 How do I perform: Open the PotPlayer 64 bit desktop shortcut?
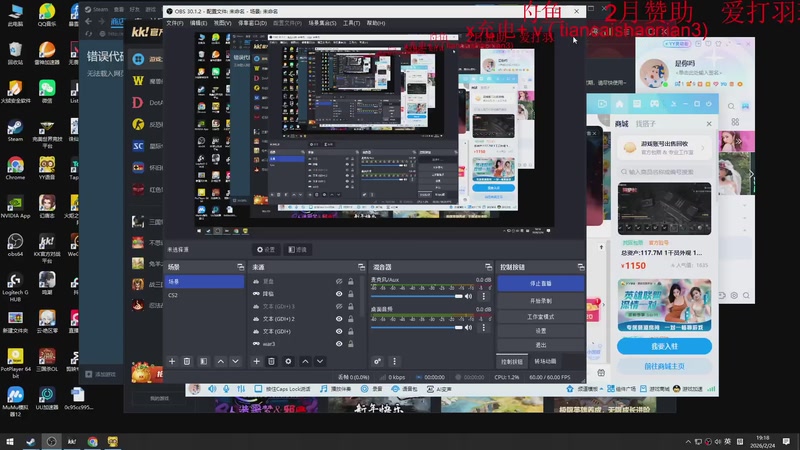[15, 363]
